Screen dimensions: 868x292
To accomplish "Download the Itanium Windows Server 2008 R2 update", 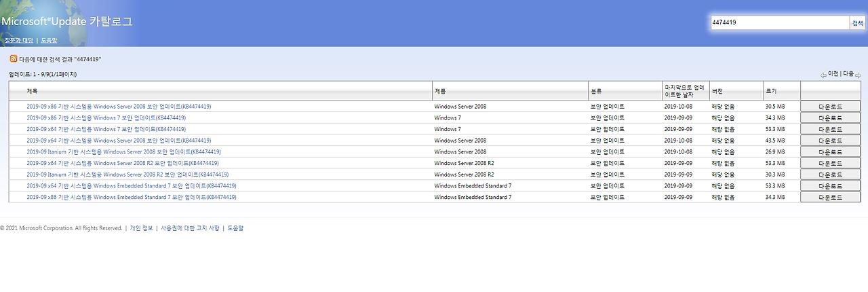I will pyautogui.click(x=830, y=175).
